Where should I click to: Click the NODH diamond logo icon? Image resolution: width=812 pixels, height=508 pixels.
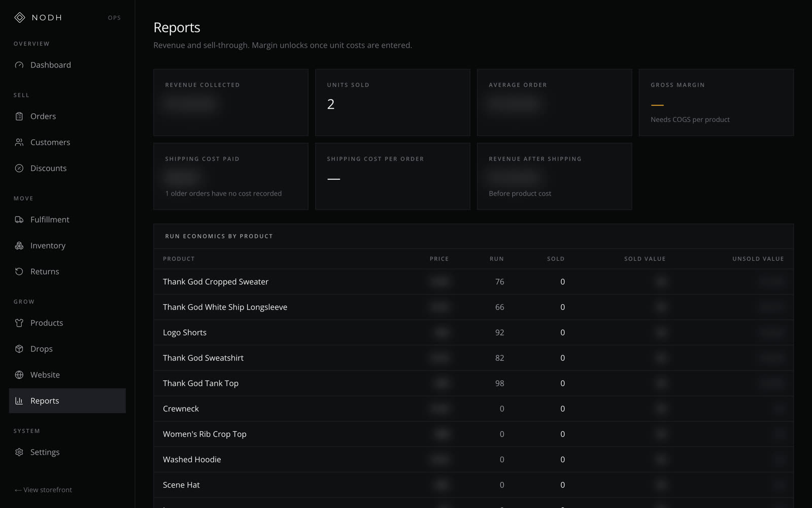19,18
